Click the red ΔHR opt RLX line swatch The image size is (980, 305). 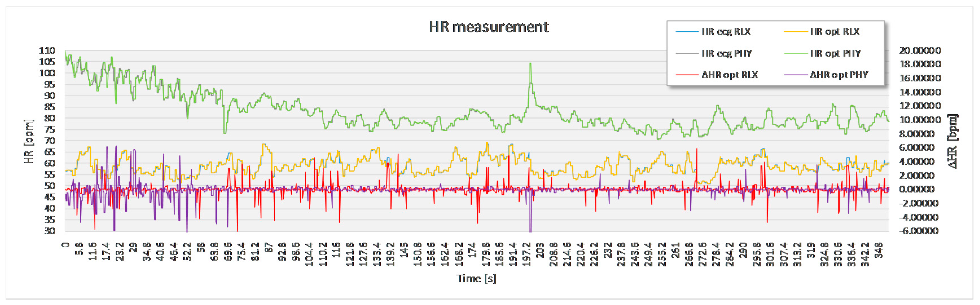tap(687, 75)
